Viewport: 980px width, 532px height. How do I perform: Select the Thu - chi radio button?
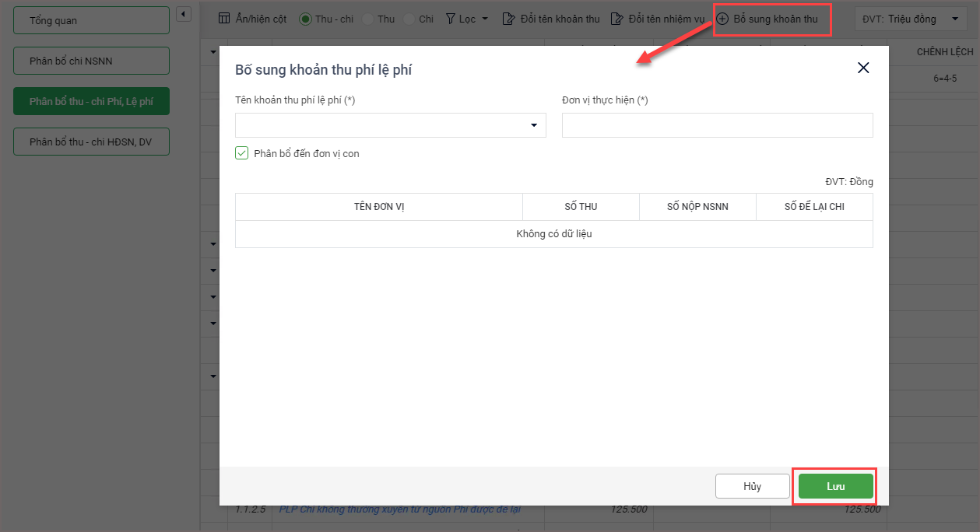pyautogui.click(x=305, y=19)
